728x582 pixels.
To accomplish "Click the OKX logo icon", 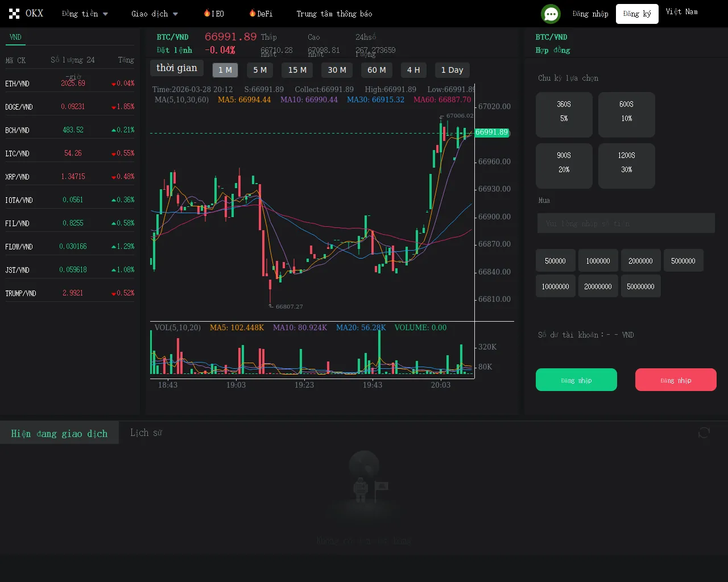I will pos(14,14).
